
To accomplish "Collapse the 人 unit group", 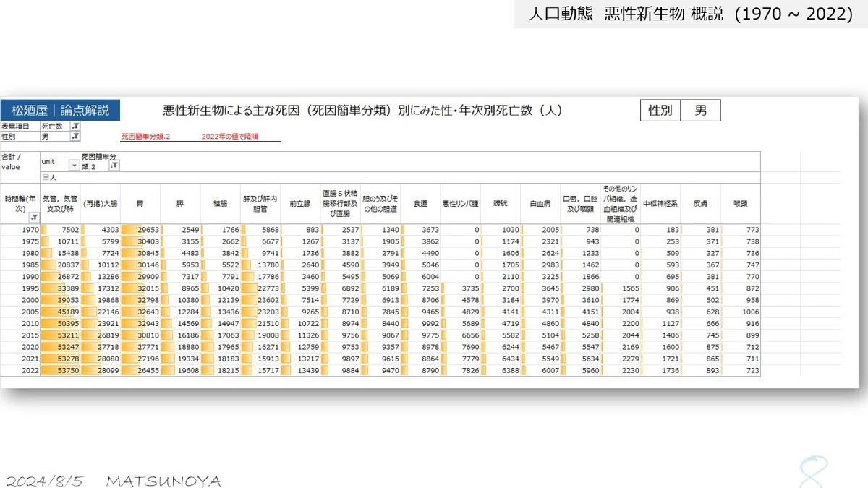I will [46, 176].
